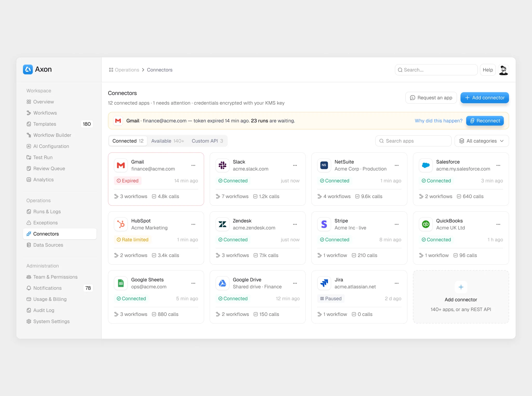This screenshot has width=532, height=396.
Task: Click the Stripe app icon
Action: tap(324, 224)
